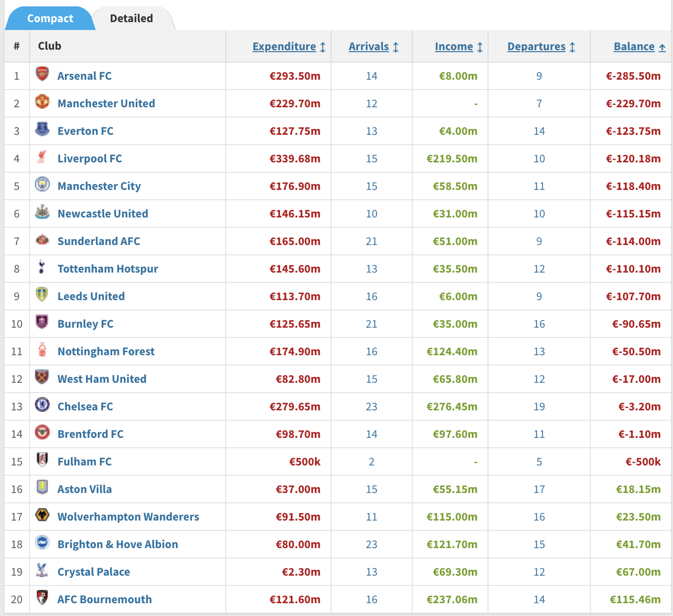
Task: Open the Newcastle United club link
Action: click(103, 214)
